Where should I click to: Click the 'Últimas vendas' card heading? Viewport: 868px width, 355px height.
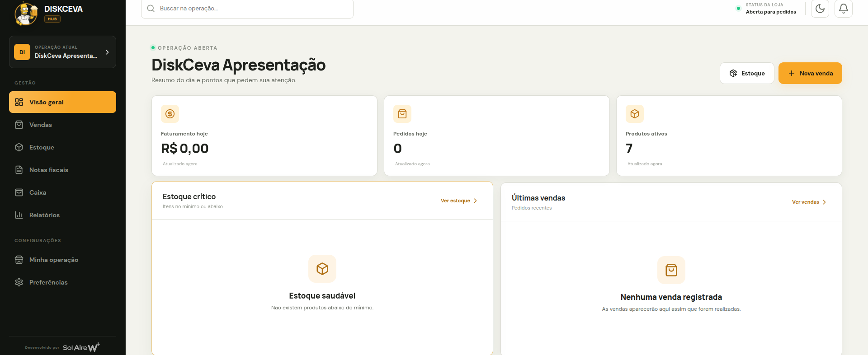538,198
